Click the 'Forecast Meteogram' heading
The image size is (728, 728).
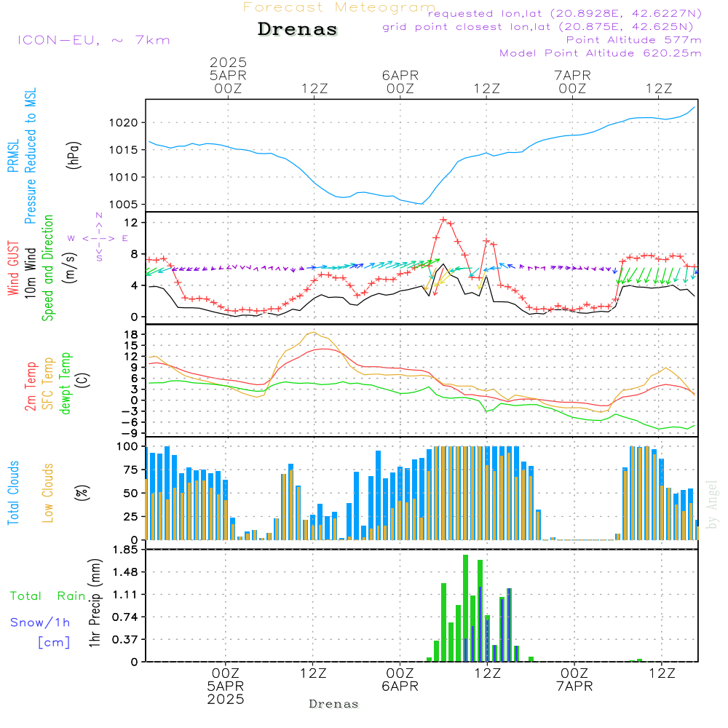tap(339, 7)
